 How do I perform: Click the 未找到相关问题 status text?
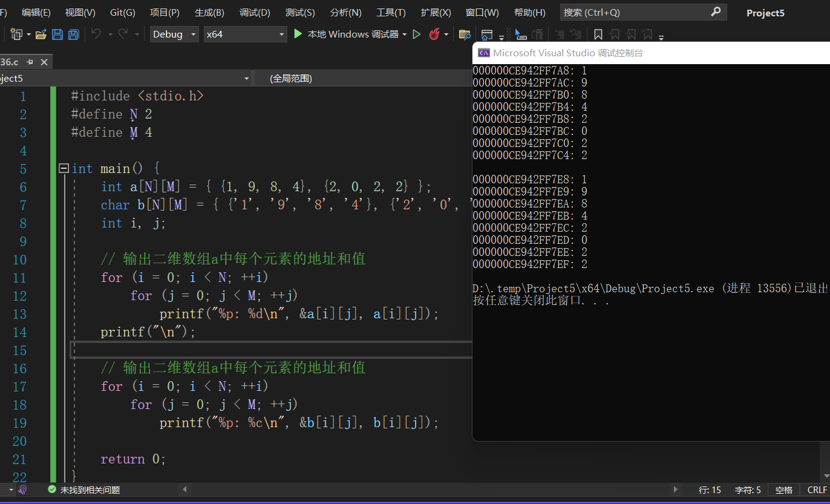click(90, 490)
